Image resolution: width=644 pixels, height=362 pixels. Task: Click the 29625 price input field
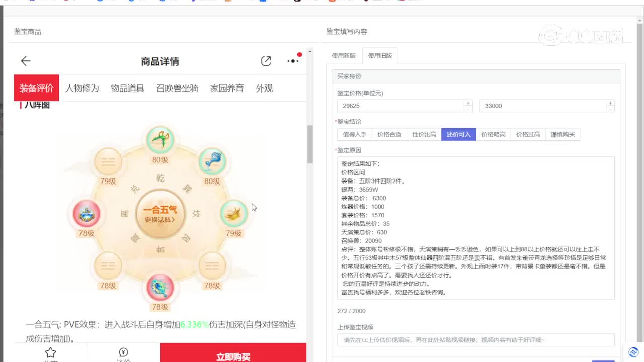click(400, 106)
